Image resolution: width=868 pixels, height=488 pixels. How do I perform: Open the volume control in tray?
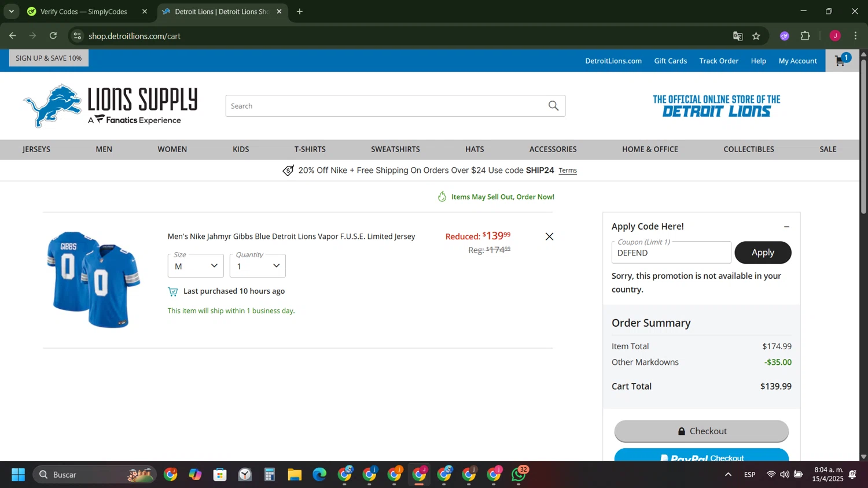pyautogui.click(x=784, y=475)
